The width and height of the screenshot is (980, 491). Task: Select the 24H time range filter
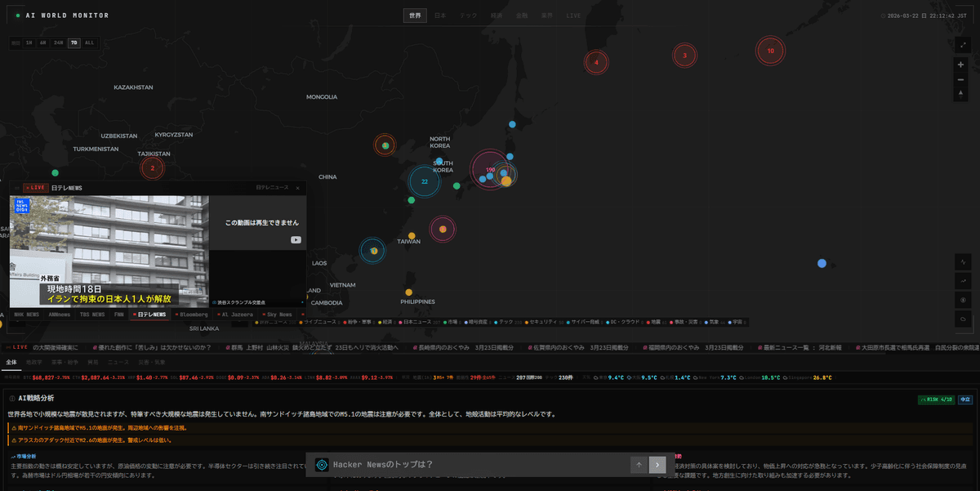tap(58, 42)
